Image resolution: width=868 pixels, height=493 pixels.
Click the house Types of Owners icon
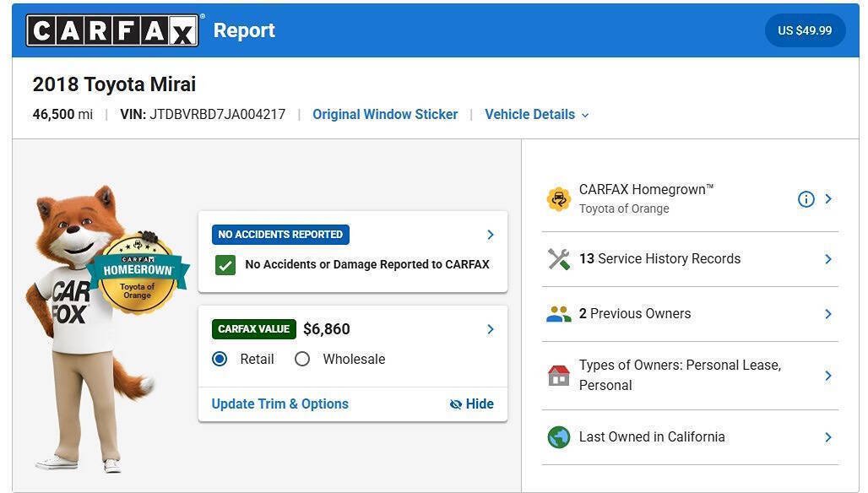(559, 376)
